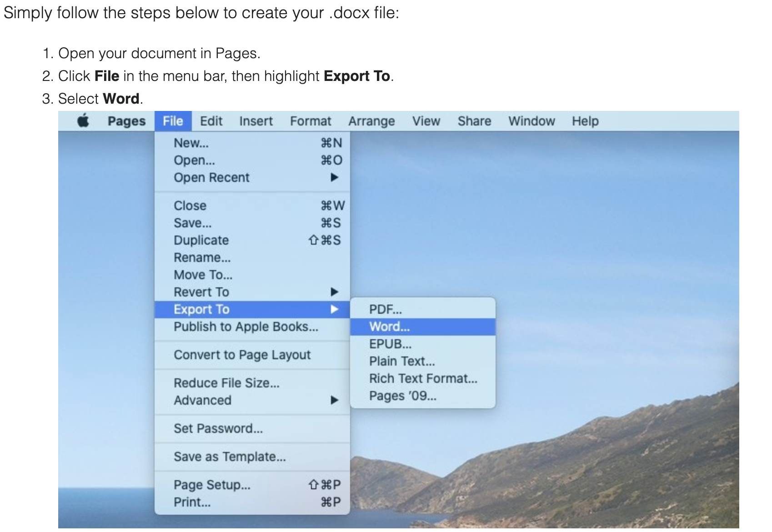Click step 'Open your document in Pages.'
Viewport: 772px width, 532px height.
click(x=159, y=53)
